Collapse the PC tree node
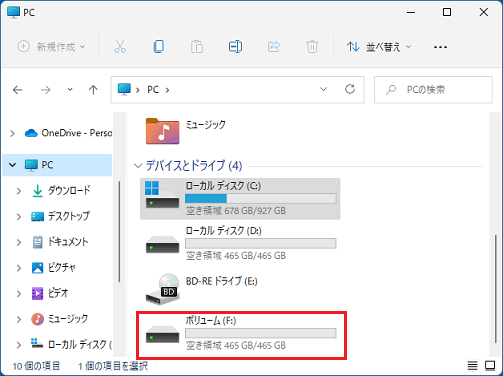 click(13, 165)
